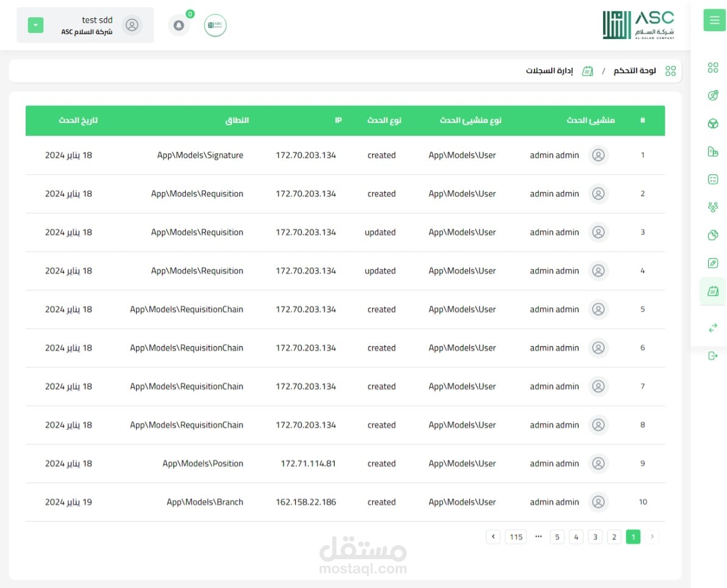Open the notifications bell icon
727x588 pixels.
(x=179, y=26)
